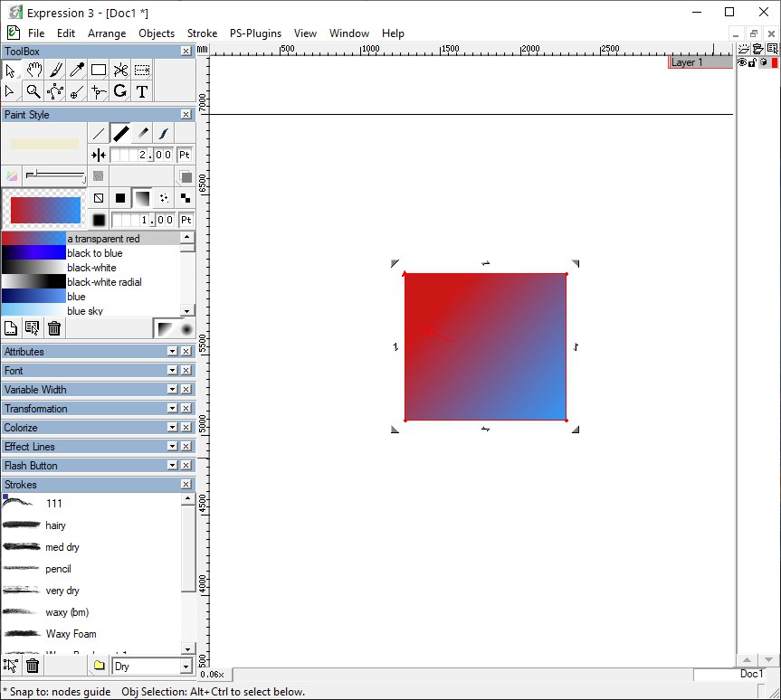
Task: Click the stroke width 2.00 field
Action: pos(142,156)
